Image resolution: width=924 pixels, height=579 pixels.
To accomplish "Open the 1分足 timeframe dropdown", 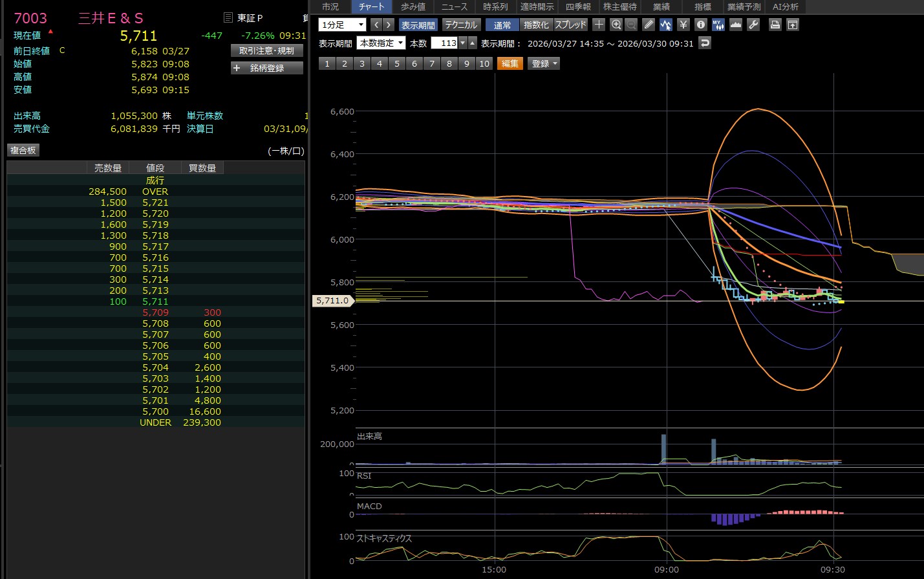I will tap(342, 25).
